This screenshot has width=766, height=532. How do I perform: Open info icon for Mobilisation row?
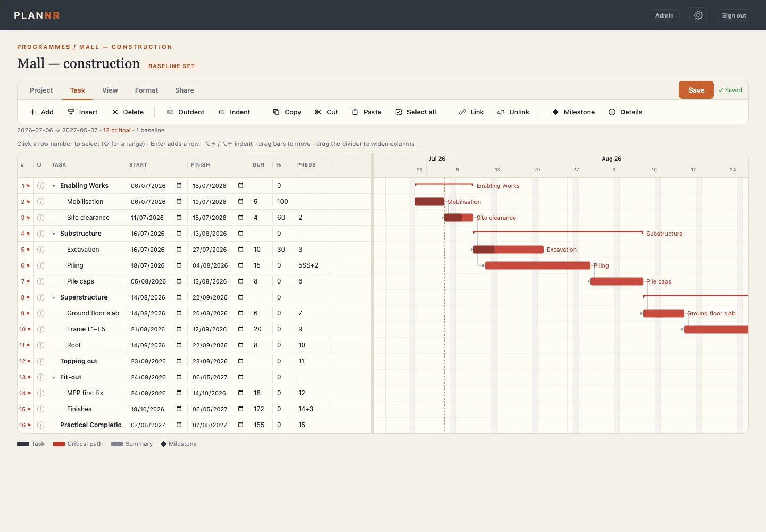click(x=40, y=202)
